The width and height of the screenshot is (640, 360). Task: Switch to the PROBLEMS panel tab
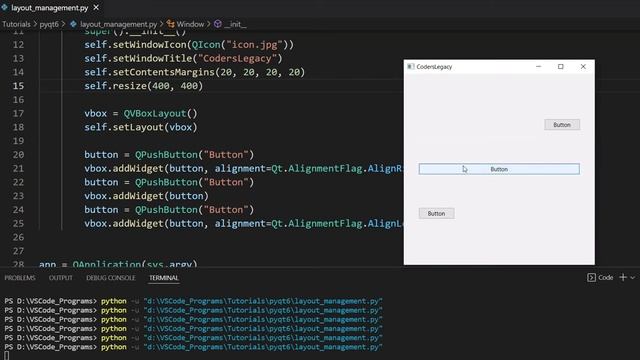(x=20, y=278)
